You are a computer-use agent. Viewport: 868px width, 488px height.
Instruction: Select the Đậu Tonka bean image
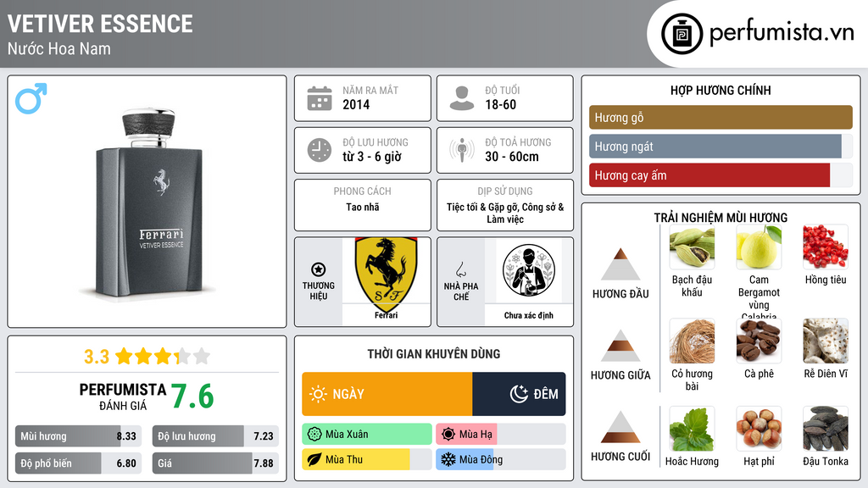coord(826,429)
